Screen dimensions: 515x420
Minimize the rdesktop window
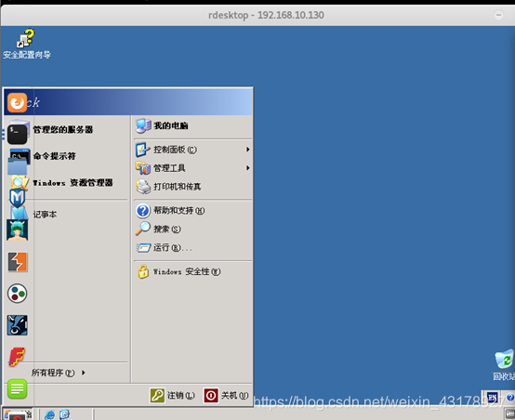pyautogui.click(x=498, y=15)
